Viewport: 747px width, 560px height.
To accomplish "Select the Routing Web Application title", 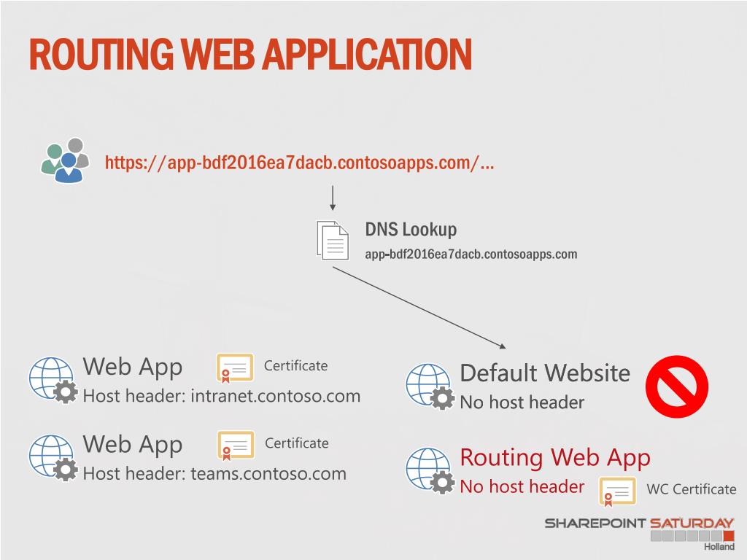I will 251,54.
